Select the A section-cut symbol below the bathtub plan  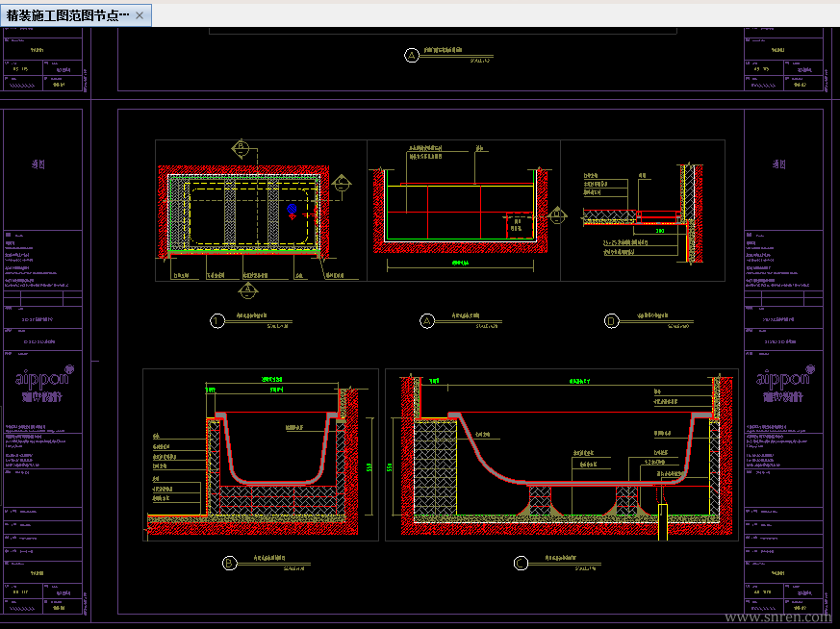(247, 290)
